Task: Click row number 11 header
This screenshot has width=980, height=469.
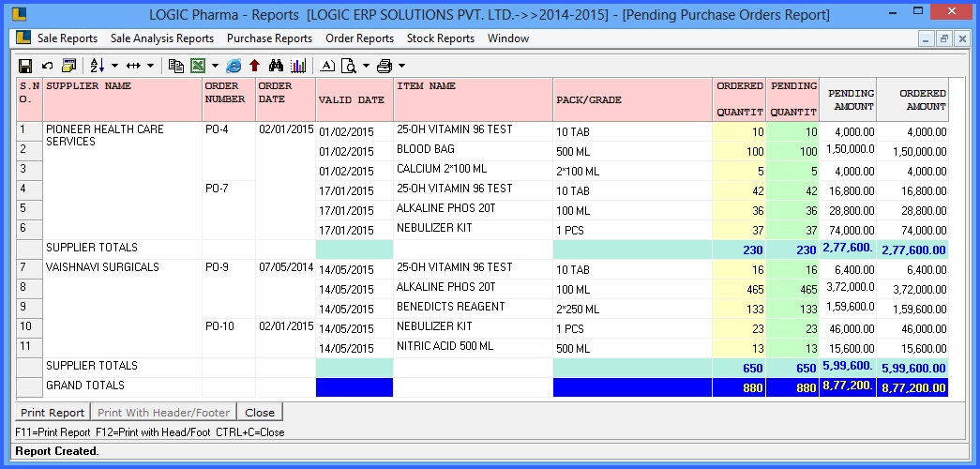Action: tap(29, 348)
